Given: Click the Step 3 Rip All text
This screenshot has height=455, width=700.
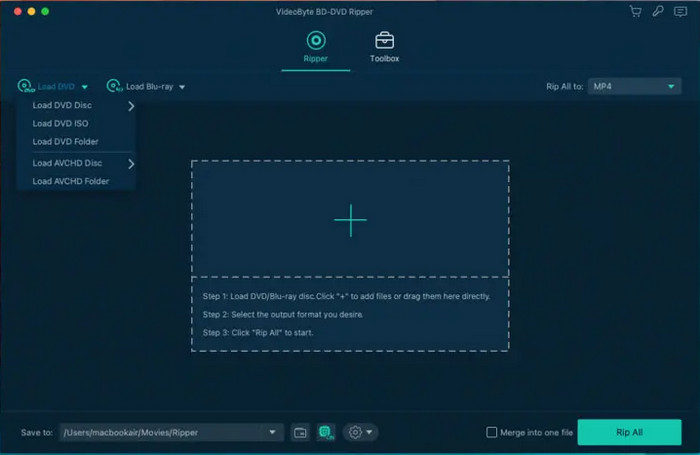Looking at the screenshot, I should click(x=258, y=333).
